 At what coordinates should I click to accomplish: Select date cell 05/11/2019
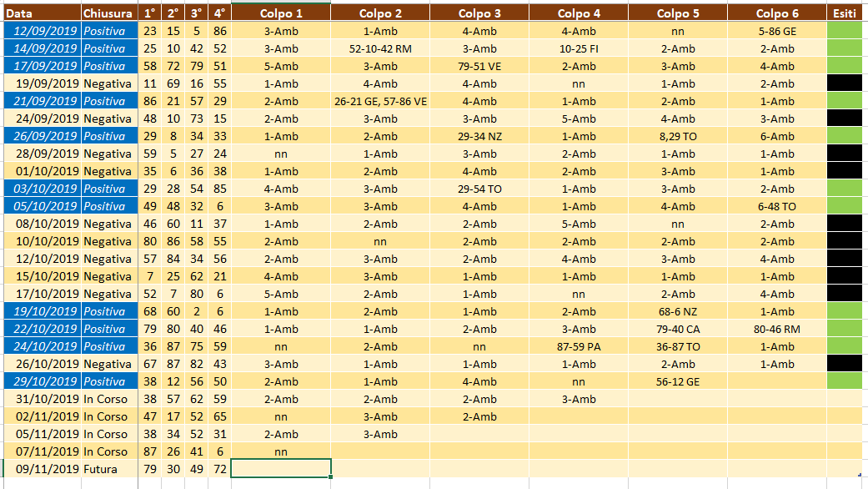[x=43, y=434]
